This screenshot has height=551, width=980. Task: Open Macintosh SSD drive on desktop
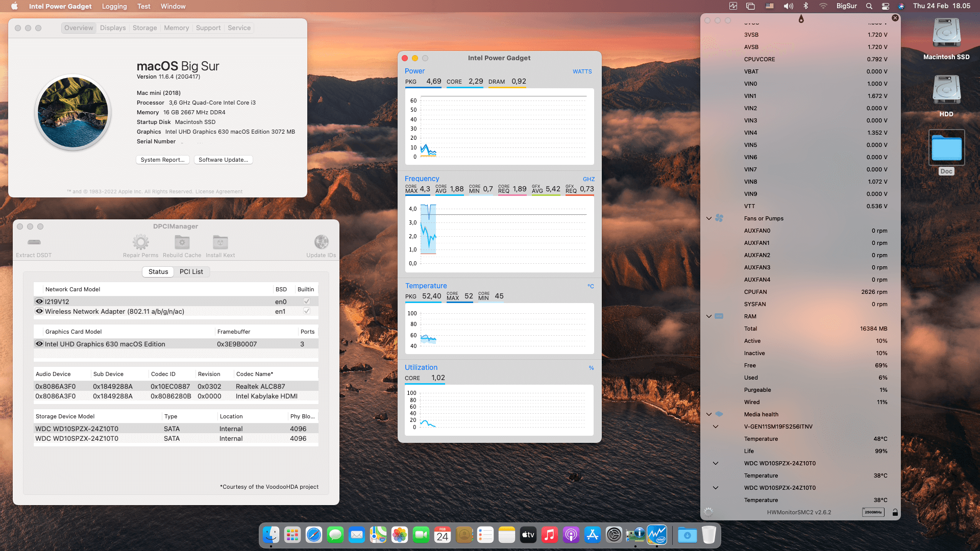947,39
